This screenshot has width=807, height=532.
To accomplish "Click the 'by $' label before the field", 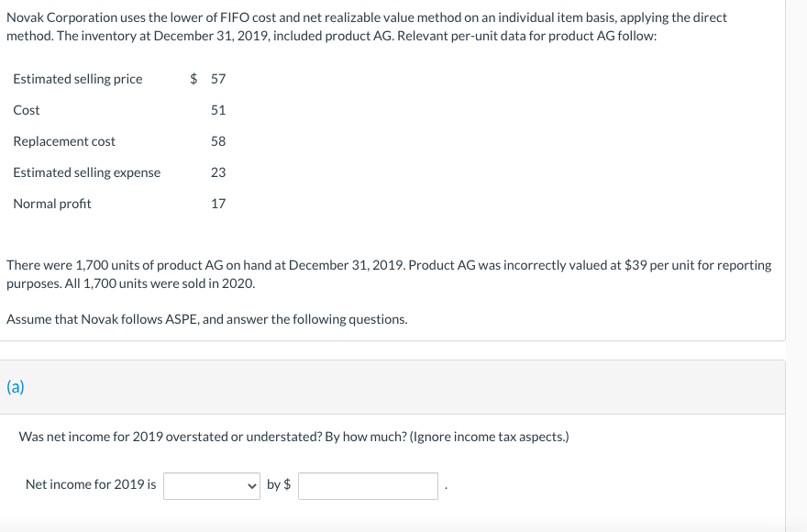I will click(x=279, y=484).
